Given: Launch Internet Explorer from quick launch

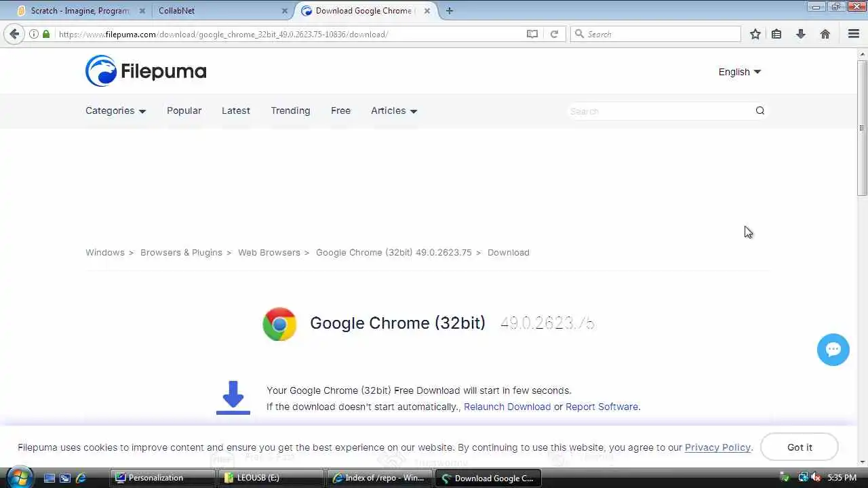Looking at the screenshot, I should pos(81,478).
